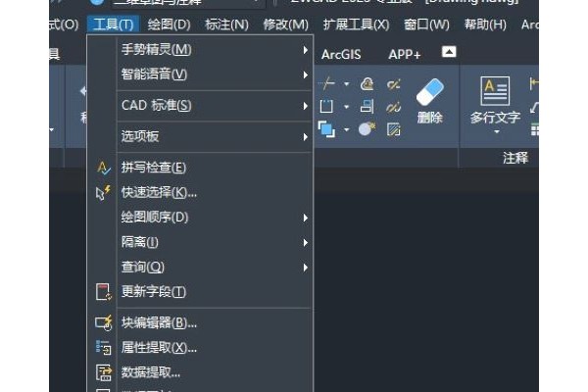Image resolution: width=588 pixels, height=392 pixels.
Task: Open the 修改(M) menu
Action: tap(286, 24)
